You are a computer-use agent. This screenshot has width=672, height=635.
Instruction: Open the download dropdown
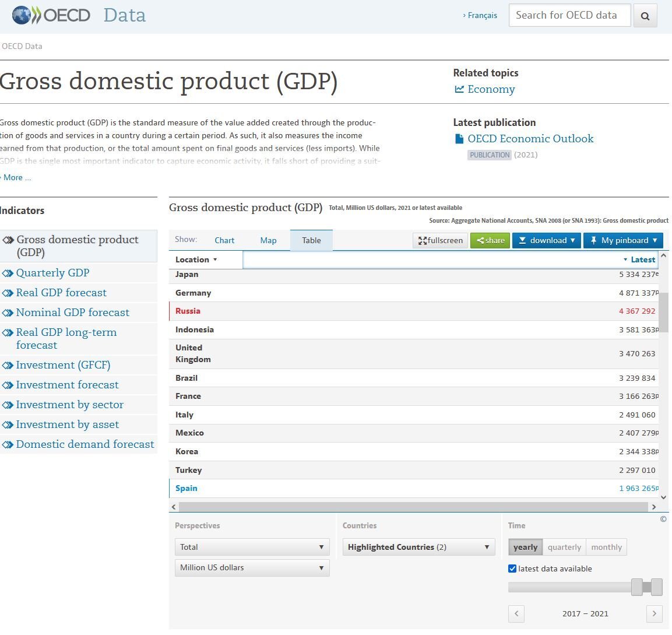[547, 241]
